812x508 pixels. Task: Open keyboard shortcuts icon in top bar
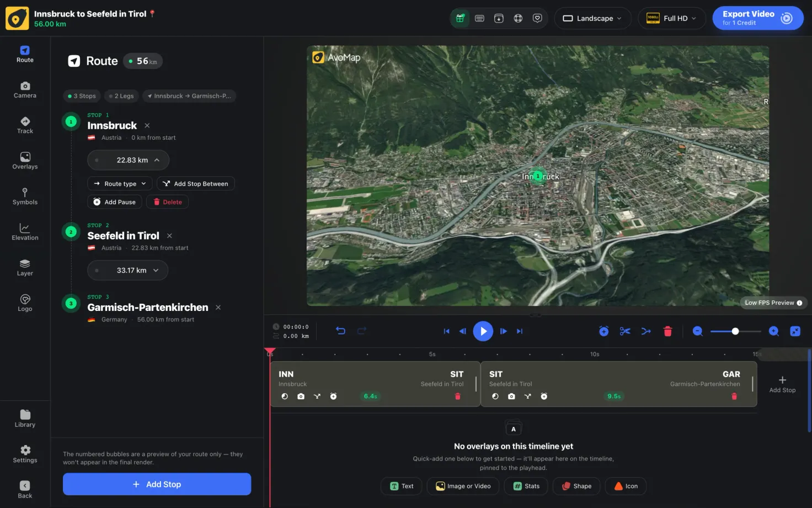[x=479, y=18]
